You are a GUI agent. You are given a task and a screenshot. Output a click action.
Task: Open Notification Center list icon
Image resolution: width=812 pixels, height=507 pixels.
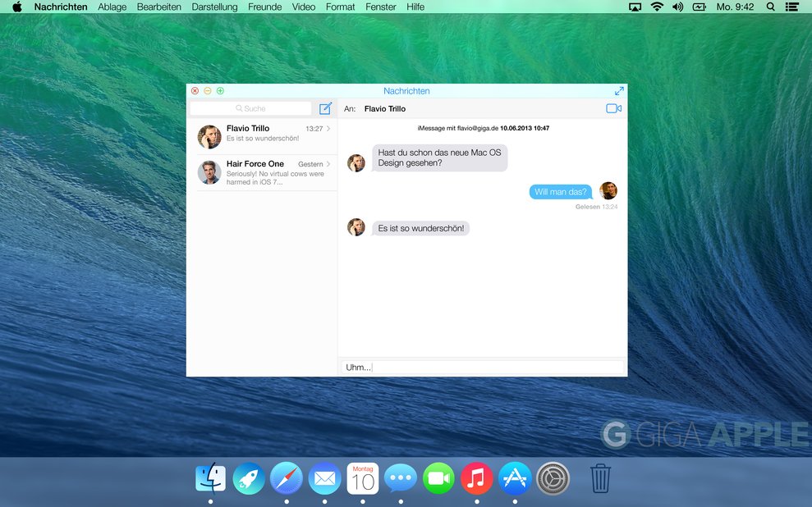[x=791, y=7]
